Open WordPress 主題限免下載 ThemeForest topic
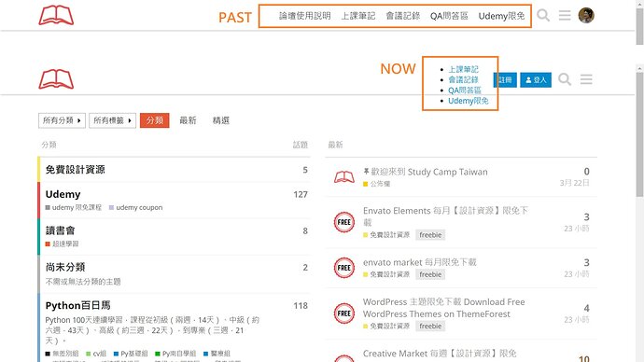 (444, 308)
